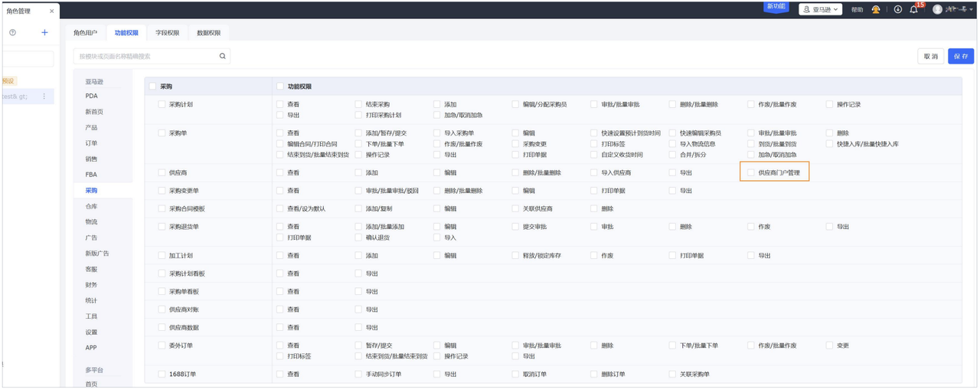980x390 pixels.
Task: Open the notification bell with badge 15
Action: pyautogui.click(x=913, y=10)
